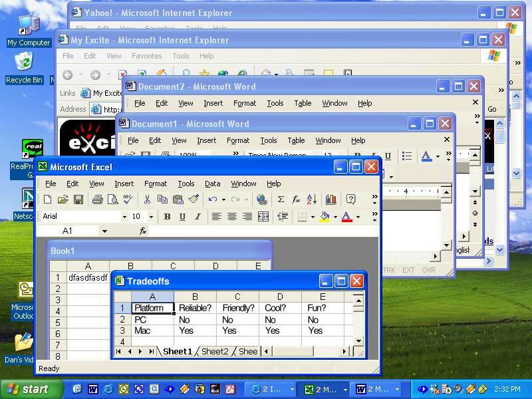
Task: Open the Excel Font Color dropdown arrow
Action: pyautogui.click(x=358, y=217)
